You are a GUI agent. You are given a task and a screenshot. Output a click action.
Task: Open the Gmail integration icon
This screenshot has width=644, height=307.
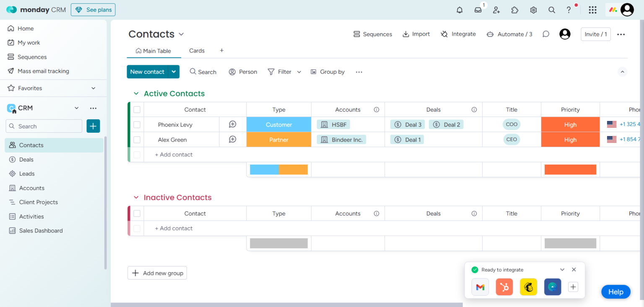[x=480, y=287]
